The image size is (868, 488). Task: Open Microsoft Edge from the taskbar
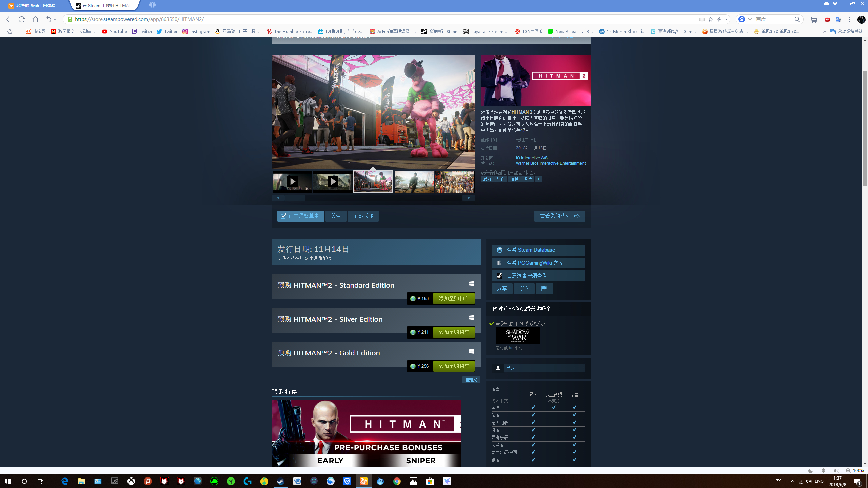pos(64,481)
